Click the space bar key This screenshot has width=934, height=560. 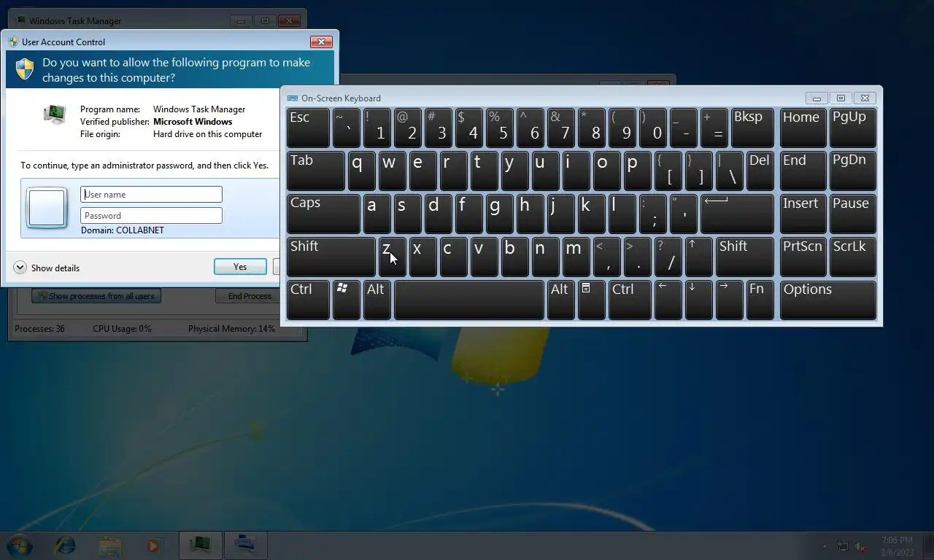[468, 300]
